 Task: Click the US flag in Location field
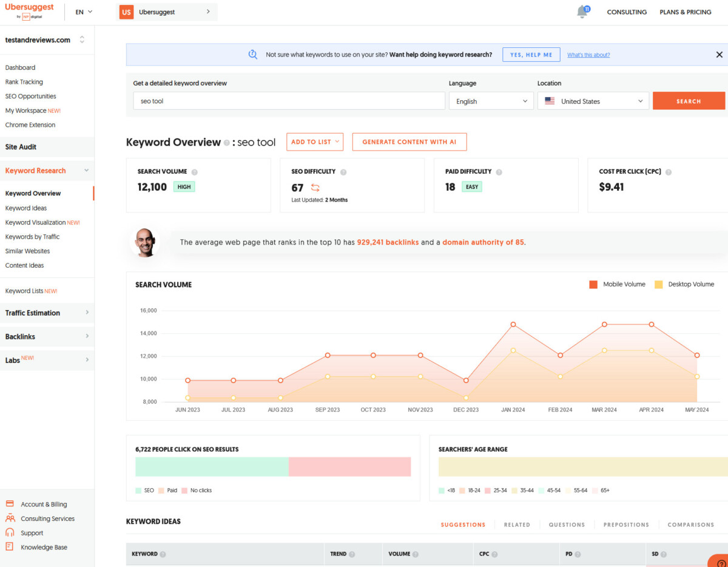coord(550,101)
